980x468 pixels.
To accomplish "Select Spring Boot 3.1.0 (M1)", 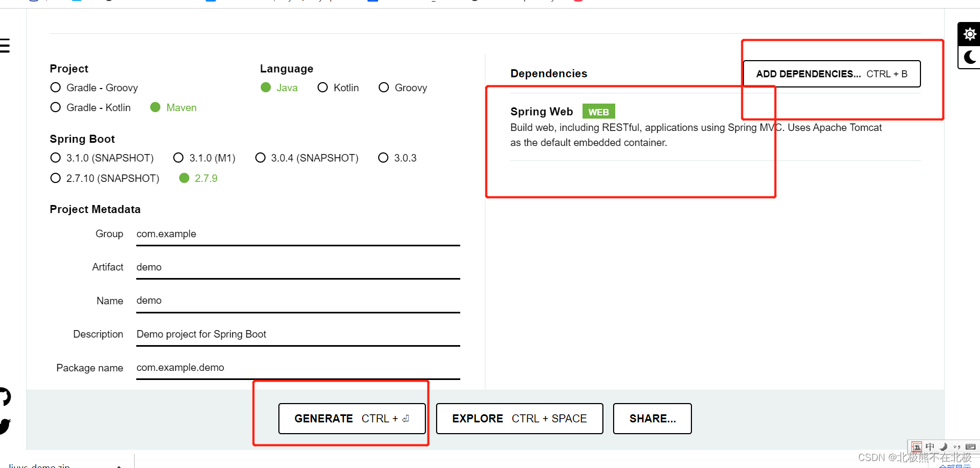I will [x=204, y=158].
